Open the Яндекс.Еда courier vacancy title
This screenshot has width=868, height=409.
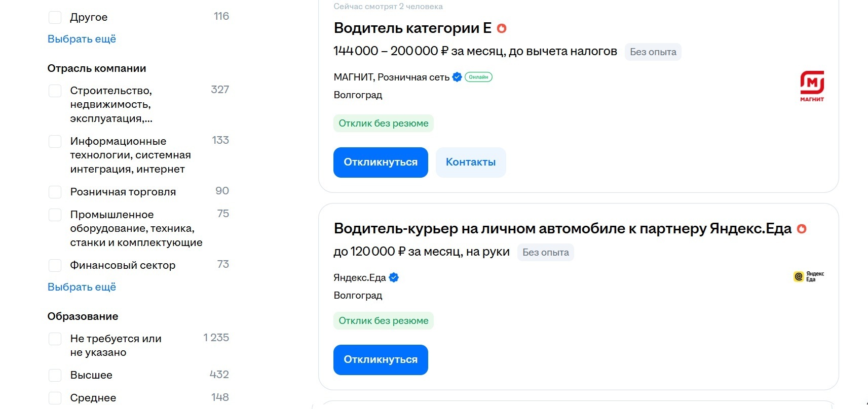pyautogui.click(x=562, y=229)
